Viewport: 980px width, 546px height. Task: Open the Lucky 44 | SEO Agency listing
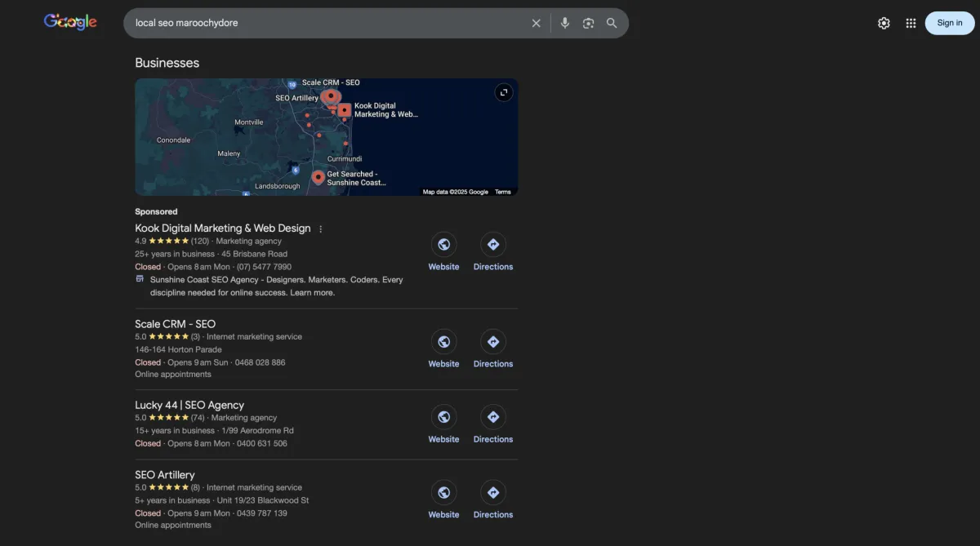click(x=189, y=405)
